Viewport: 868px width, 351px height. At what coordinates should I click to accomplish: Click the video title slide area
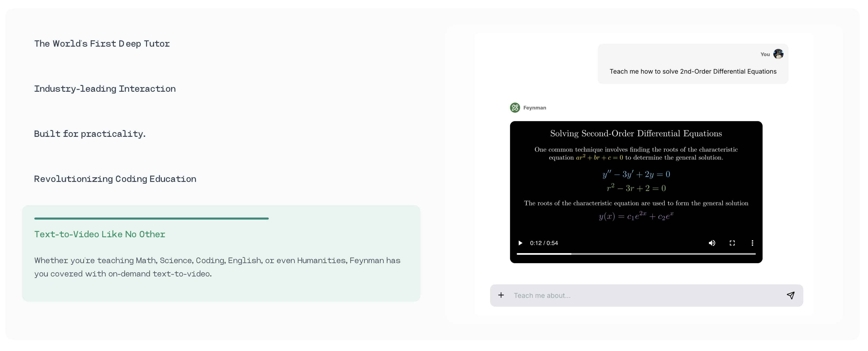coord(636,133)
